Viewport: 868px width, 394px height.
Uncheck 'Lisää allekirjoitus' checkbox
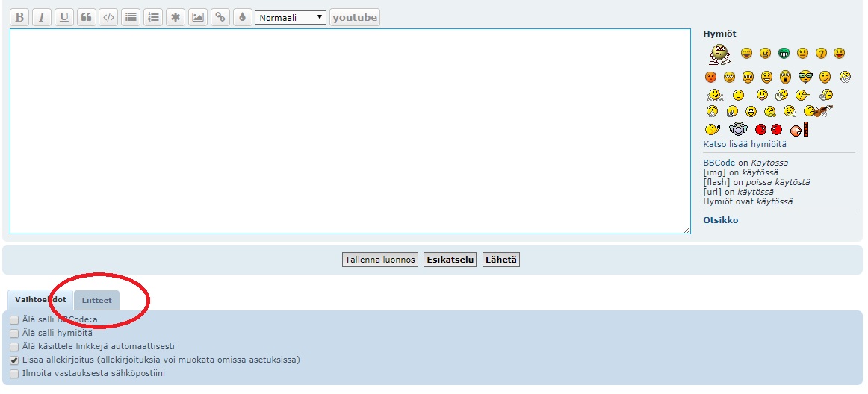pyautogui.click(x=14, y=360)
